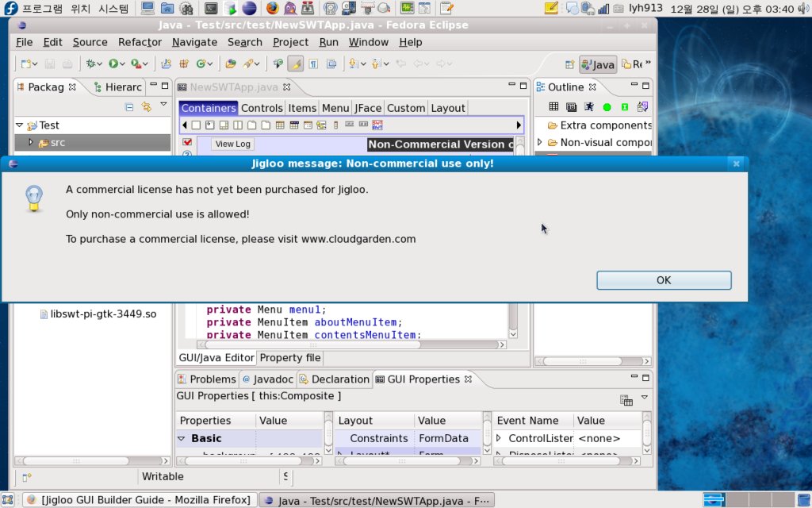
Task: Click the red checkmark icon left of View Log
Action: click(187, 142)
